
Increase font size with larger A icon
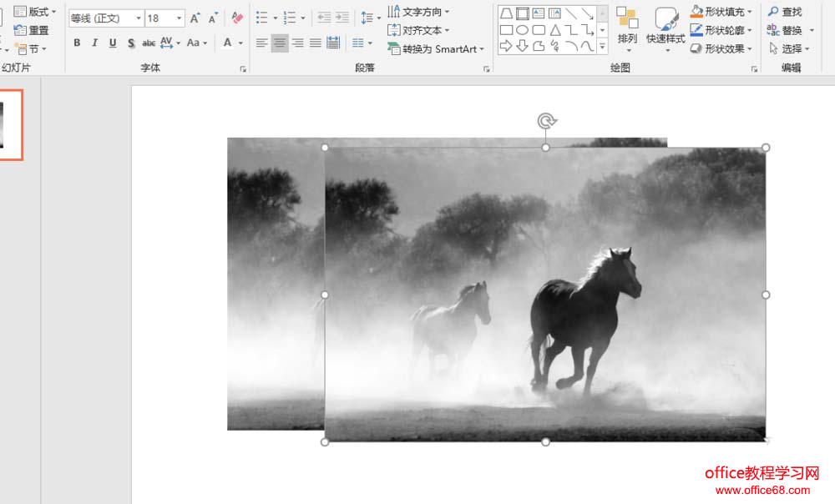coord(195,18)
